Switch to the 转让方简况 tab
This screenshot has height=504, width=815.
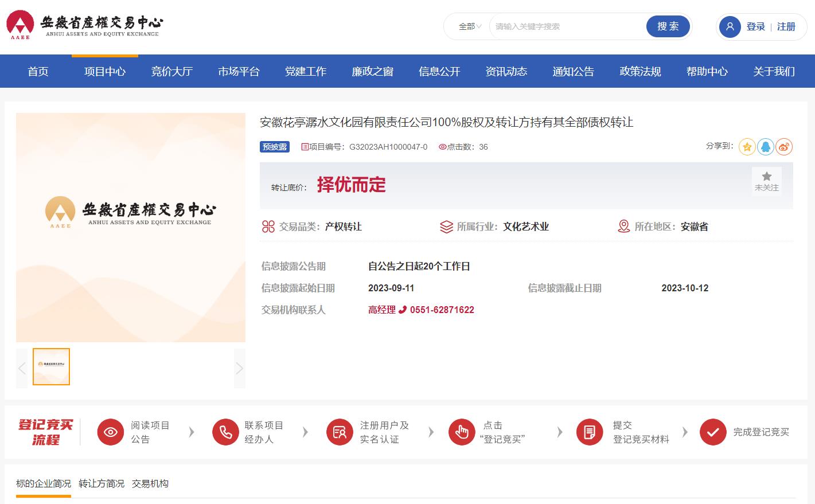(x=102, y=484)
